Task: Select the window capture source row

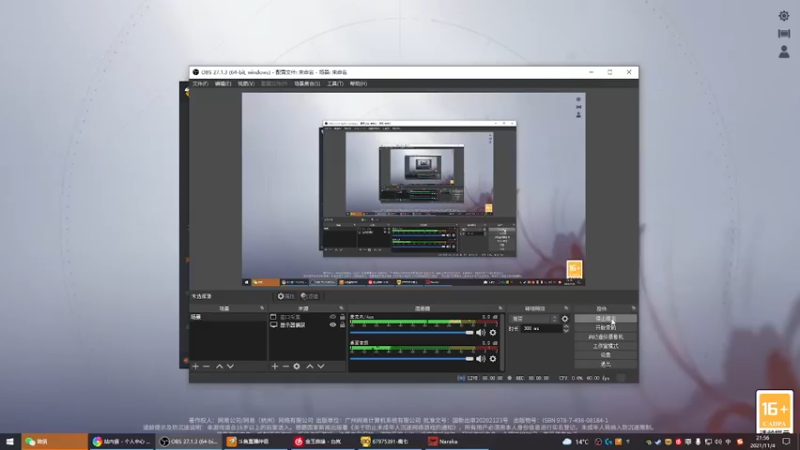Action: (x=307, y=317)
